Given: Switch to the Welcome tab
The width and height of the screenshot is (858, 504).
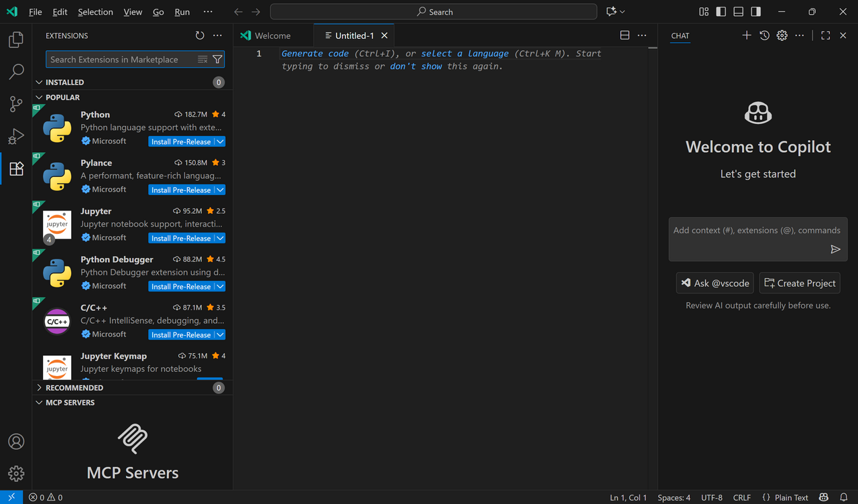Looking at the screenshot, I should (x=273, y=36).
